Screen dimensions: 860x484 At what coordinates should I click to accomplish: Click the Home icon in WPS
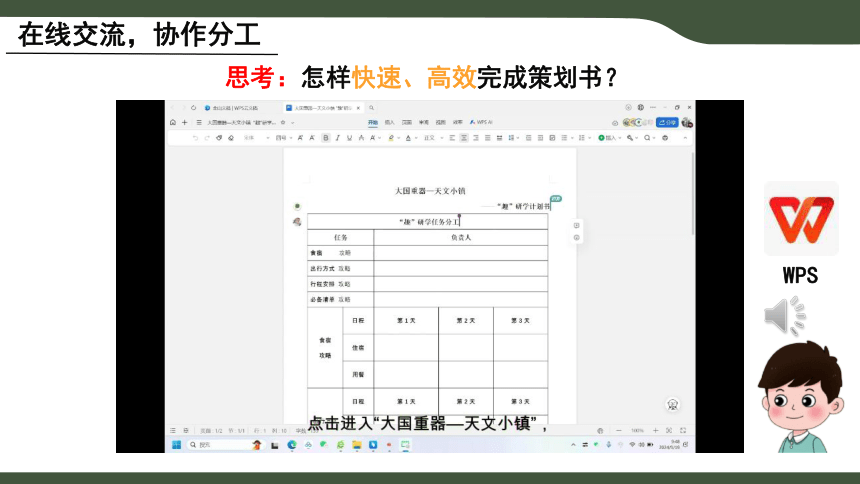pyautogui.click(x=173, y=122)
